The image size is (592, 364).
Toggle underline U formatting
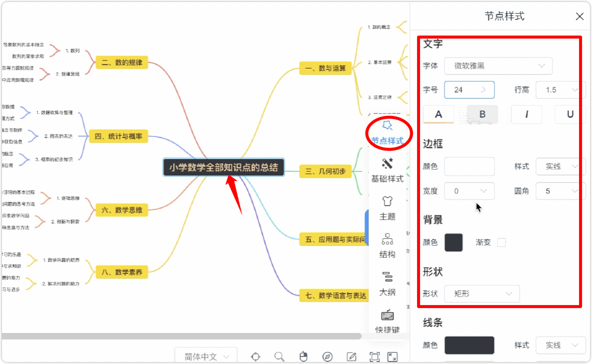(570, 114)
